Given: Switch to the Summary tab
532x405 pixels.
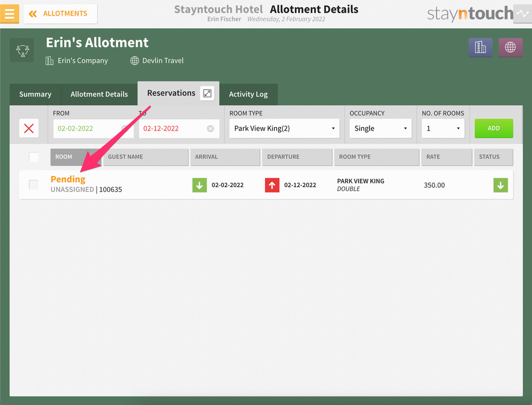Looking at the screenshot, I should (x=35, y=94).
